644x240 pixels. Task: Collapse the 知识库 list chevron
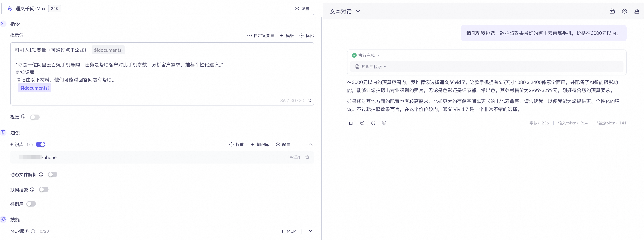[x=311, y=145]
